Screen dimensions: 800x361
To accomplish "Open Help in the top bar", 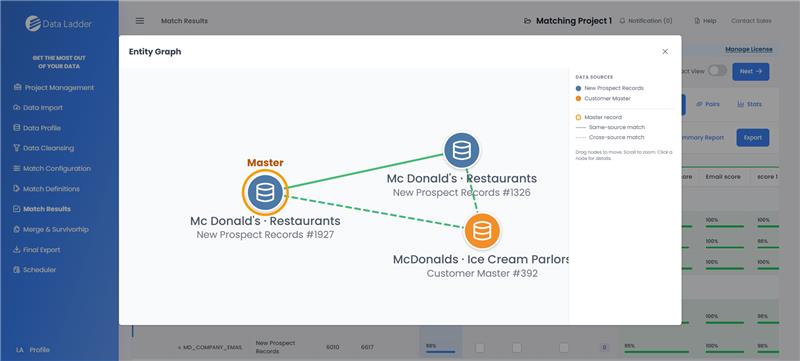I will coord(705,21).
